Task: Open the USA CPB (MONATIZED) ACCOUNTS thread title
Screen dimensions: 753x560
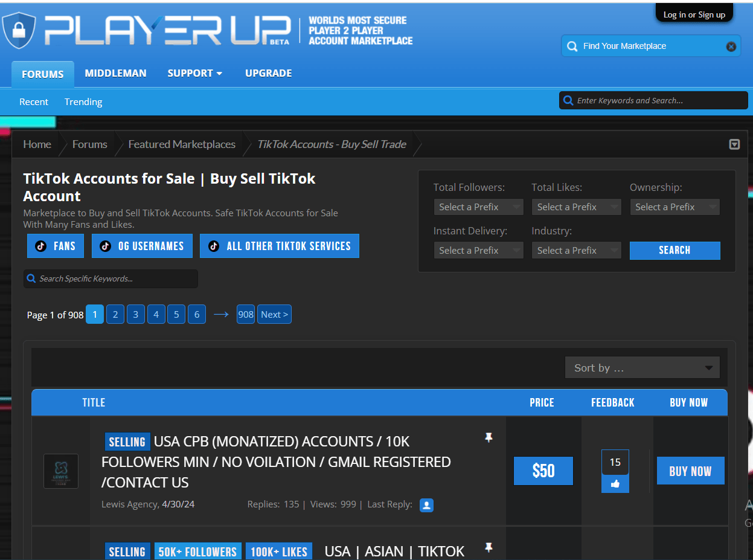Action: pos(276,462)
